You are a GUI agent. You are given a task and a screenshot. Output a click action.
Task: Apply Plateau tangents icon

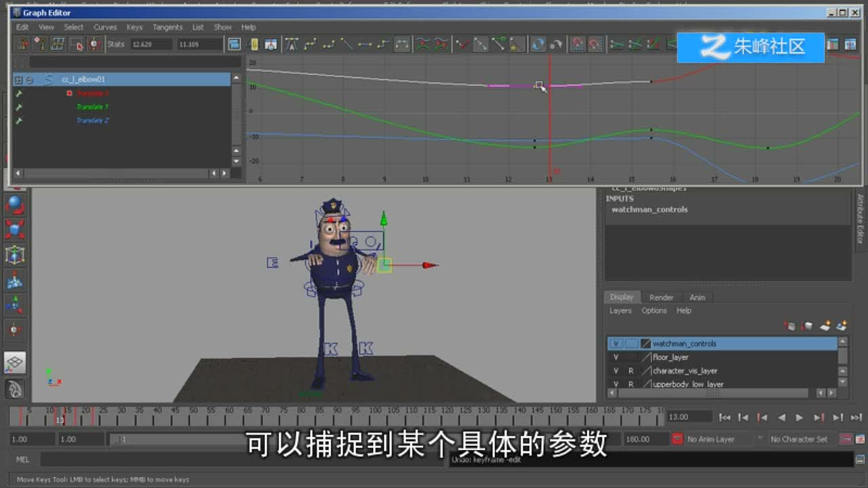coord(402,45)
